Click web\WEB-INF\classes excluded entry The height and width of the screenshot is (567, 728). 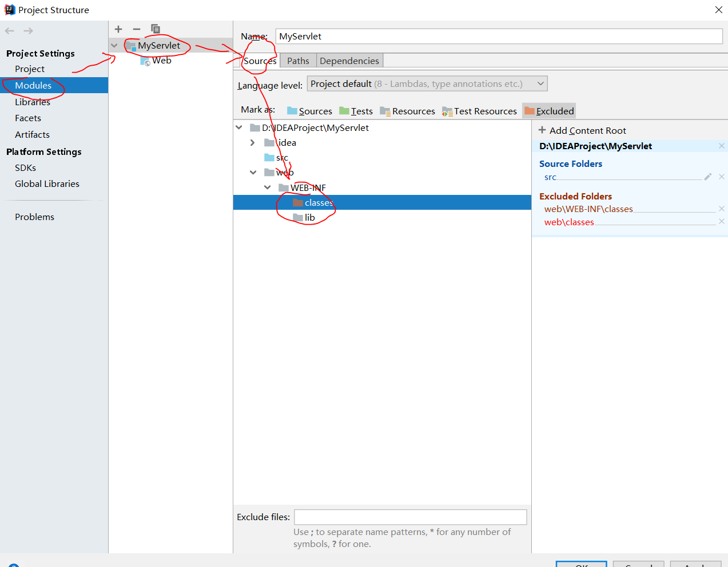pos(588,209)
